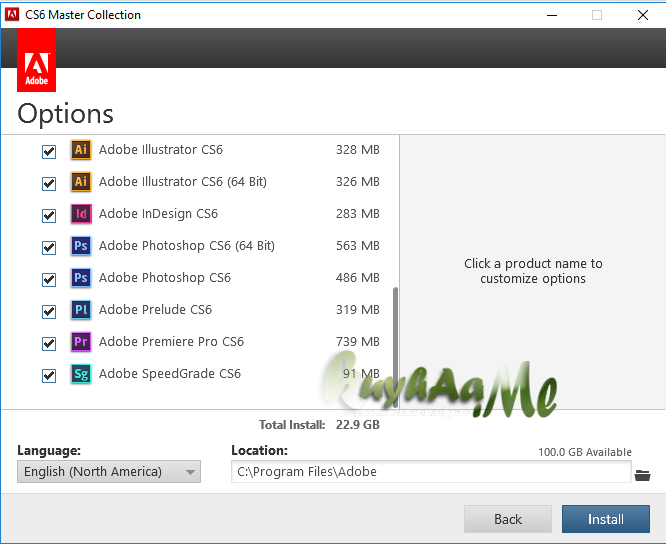Click the Install button
Image resolution: width=666 pixels, height=544 pixels.
click(606, 519)
